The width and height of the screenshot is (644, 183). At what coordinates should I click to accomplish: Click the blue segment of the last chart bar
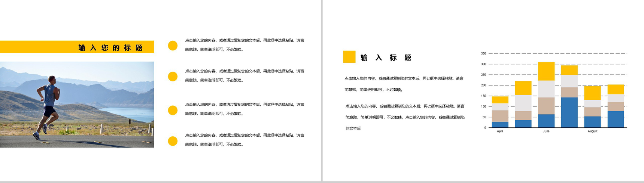point(616,120)
